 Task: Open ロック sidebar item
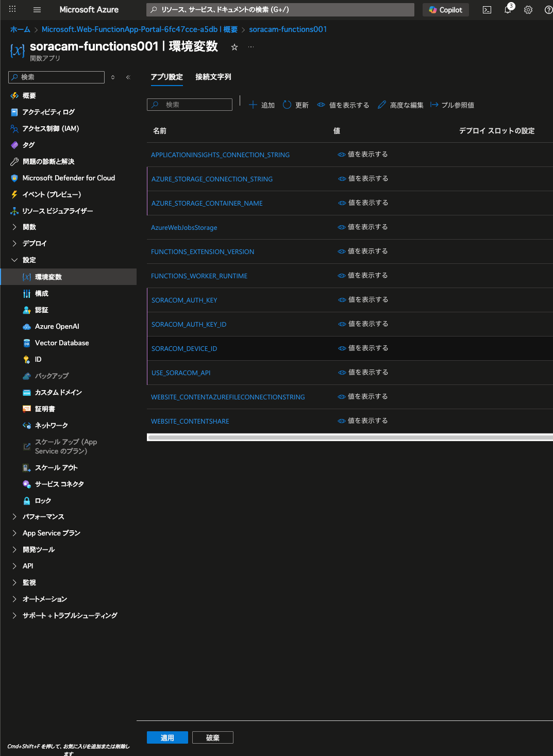43,501
